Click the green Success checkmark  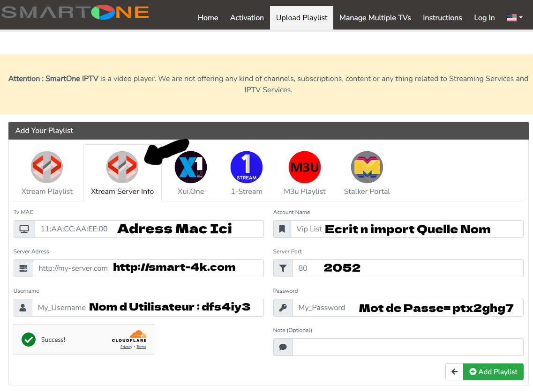(29, 340)
